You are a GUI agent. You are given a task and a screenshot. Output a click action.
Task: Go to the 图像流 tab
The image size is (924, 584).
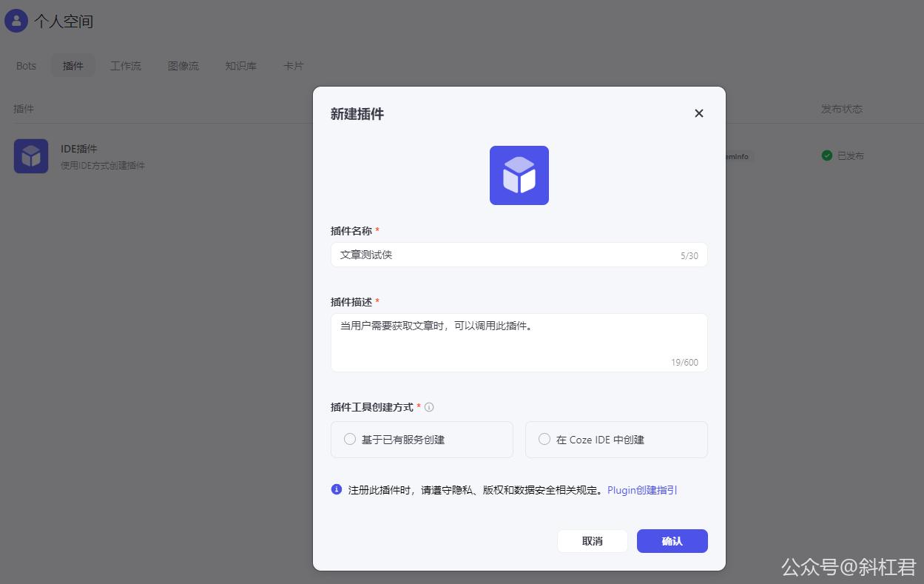183,66
